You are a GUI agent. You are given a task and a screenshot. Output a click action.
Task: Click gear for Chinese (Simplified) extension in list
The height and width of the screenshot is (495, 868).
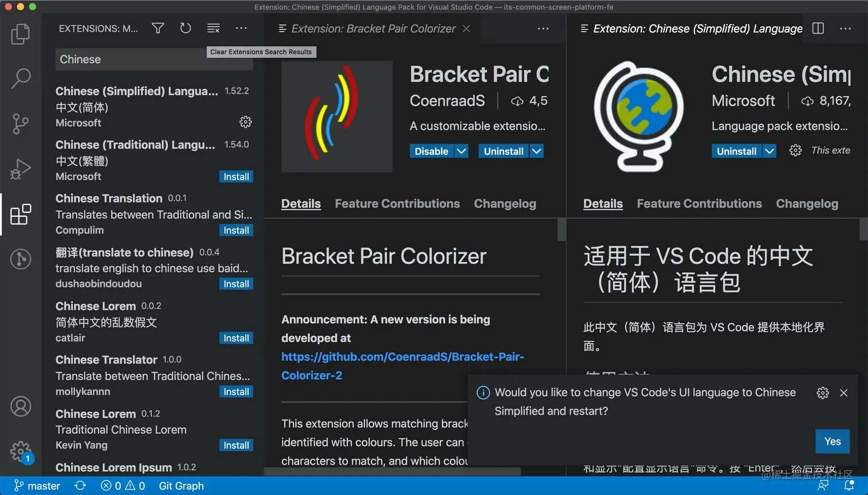tap(246, 122)
